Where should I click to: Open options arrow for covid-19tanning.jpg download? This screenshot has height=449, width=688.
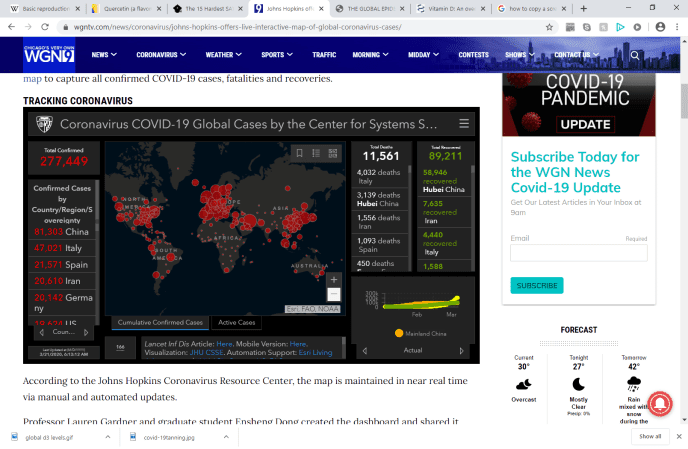(226, 437)
